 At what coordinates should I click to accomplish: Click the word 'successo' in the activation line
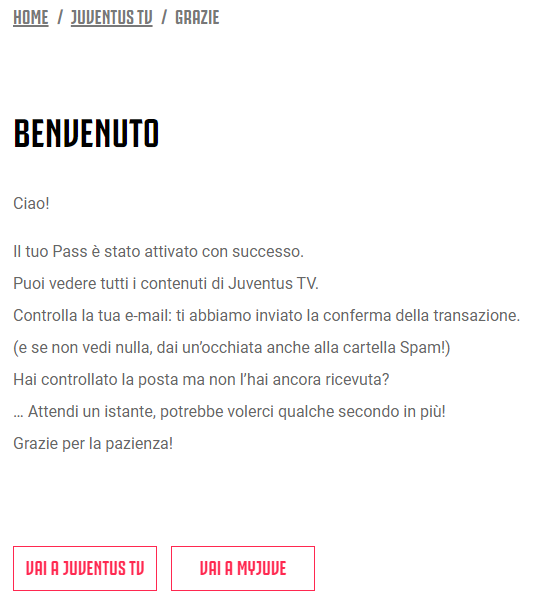pos(268,252)
